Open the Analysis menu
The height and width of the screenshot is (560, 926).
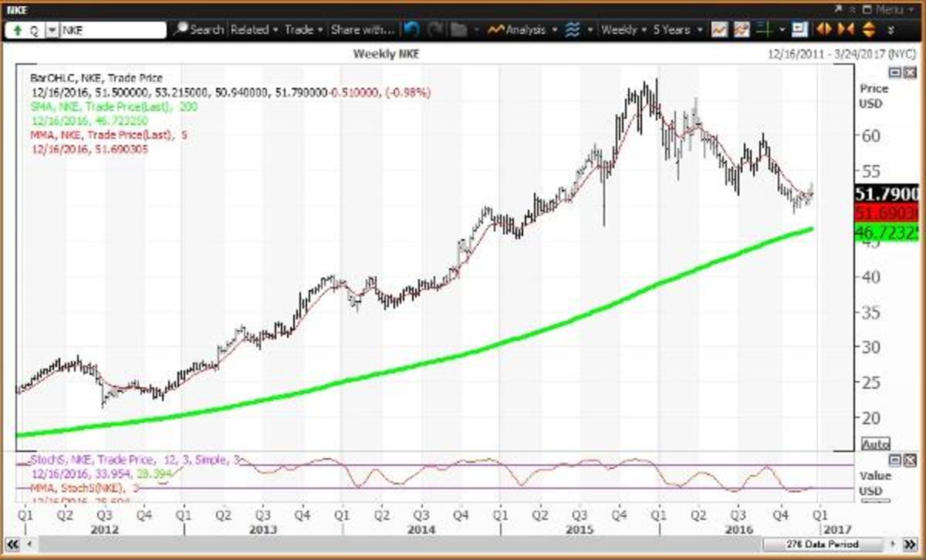click(522, 29)
